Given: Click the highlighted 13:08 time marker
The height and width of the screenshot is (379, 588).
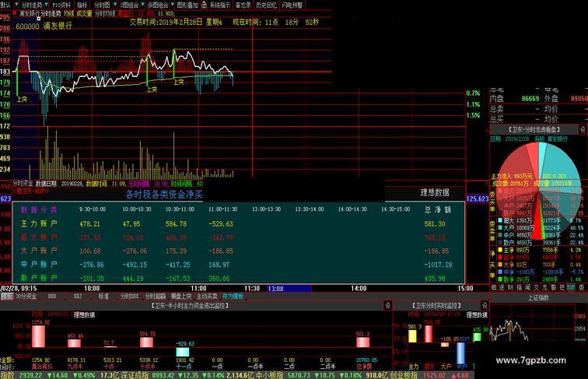Looking at the screenshot, I should (x=289, y=289).
